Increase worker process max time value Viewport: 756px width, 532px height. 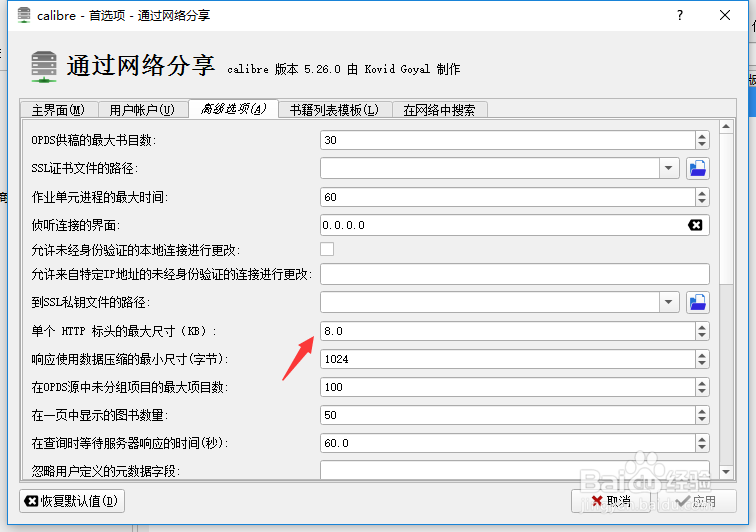702,193
